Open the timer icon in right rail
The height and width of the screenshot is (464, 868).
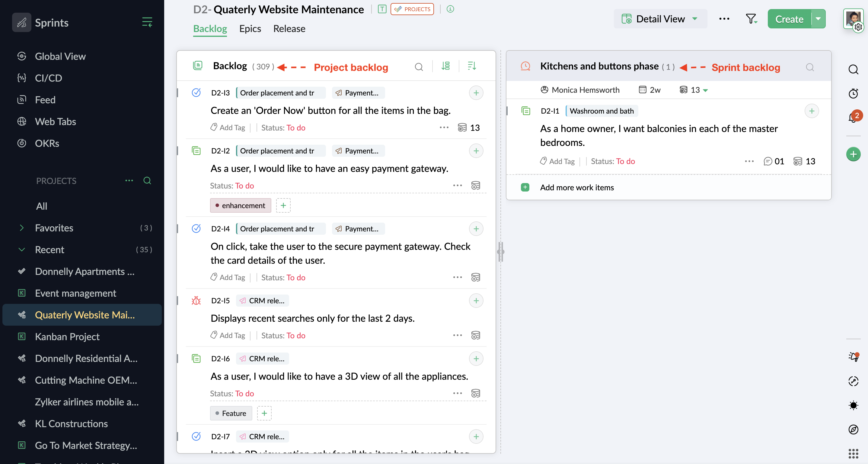[x=853, y=93]
